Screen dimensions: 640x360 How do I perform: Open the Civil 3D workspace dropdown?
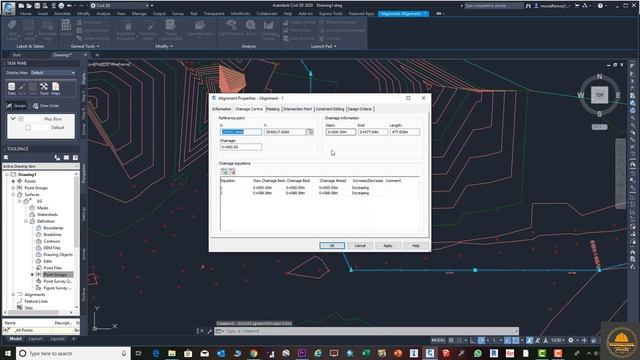click(x=120, y=6)
